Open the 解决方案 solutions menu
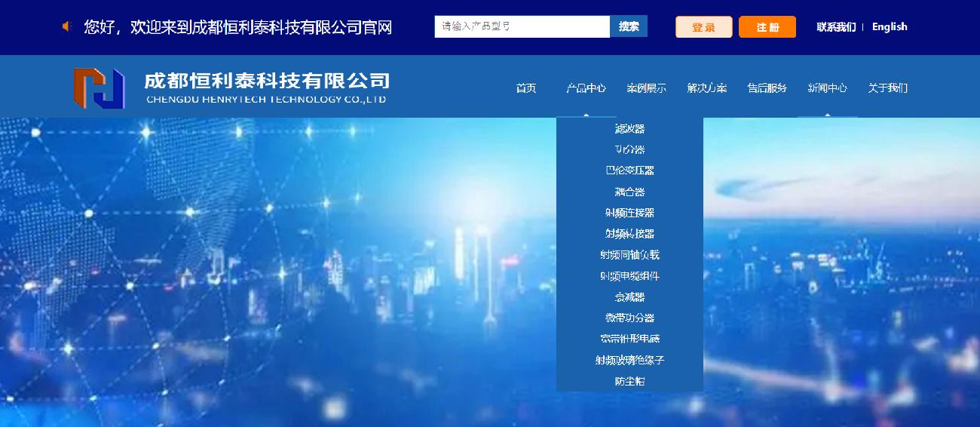This screenshot has height=427, width=980. [x=706, y=88]
